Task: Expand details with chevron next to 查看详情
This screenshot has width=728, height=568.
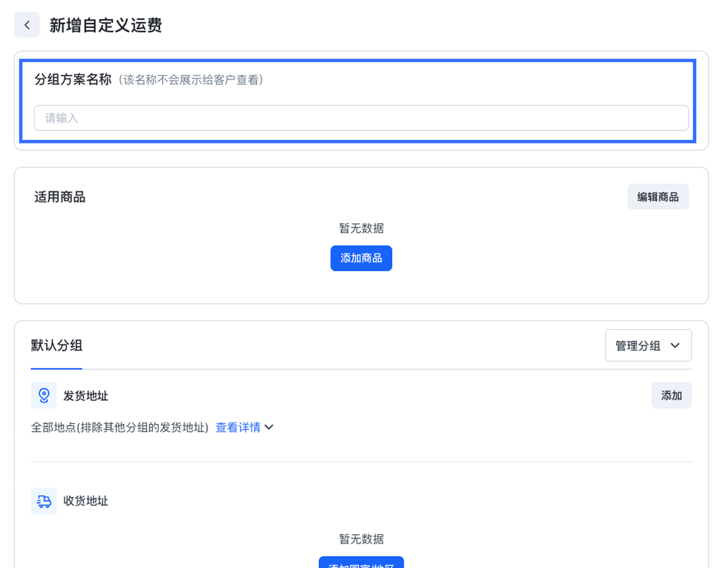Action: pyautogui.click(x=269, y=427)
